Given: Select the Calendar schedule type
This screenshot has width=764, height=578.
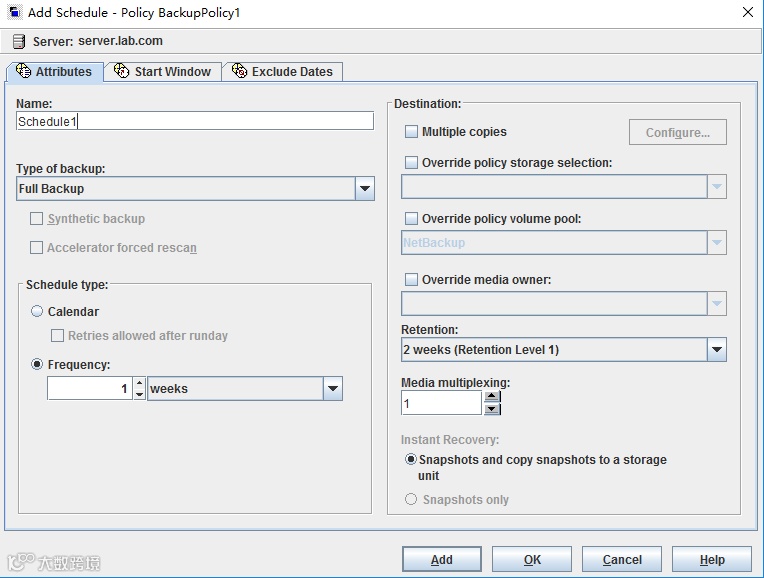Looking at the screenshot, I should (38, 312).
